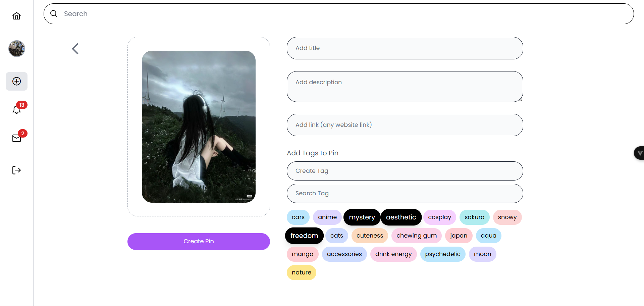Click the back arrow chevron
Screen dimensions: 644x306
75,49
